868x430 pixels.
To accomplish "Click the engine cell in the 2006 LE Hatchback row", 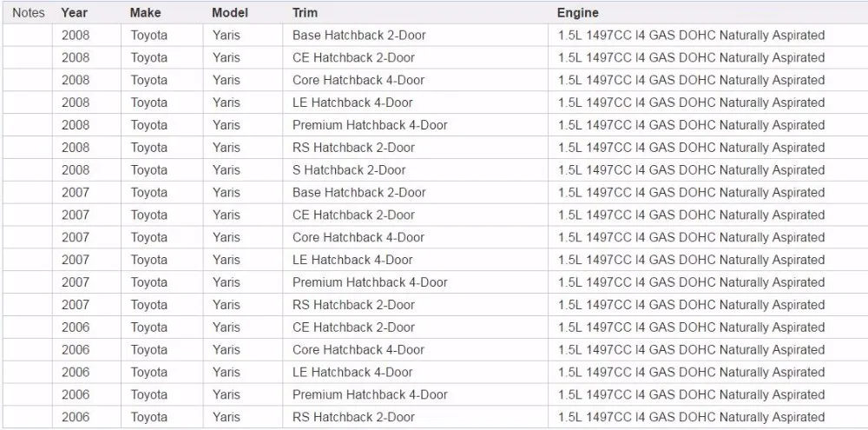I will (x=708, y=372).
